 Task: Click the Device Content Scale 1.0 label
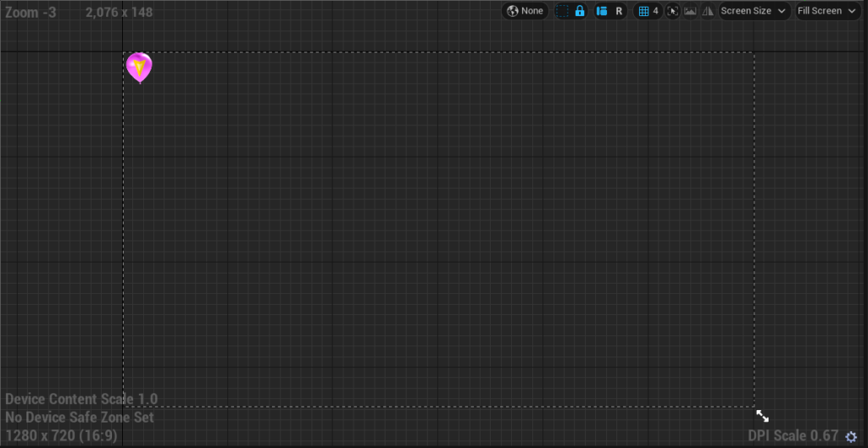click(81, 399)
